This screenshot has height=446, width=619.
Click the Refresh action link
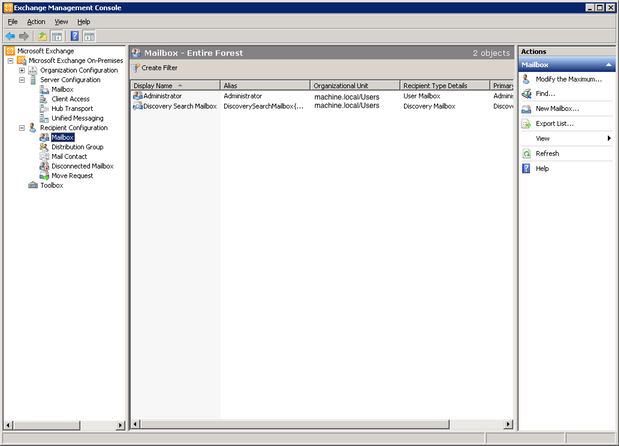tap(547, 154)
